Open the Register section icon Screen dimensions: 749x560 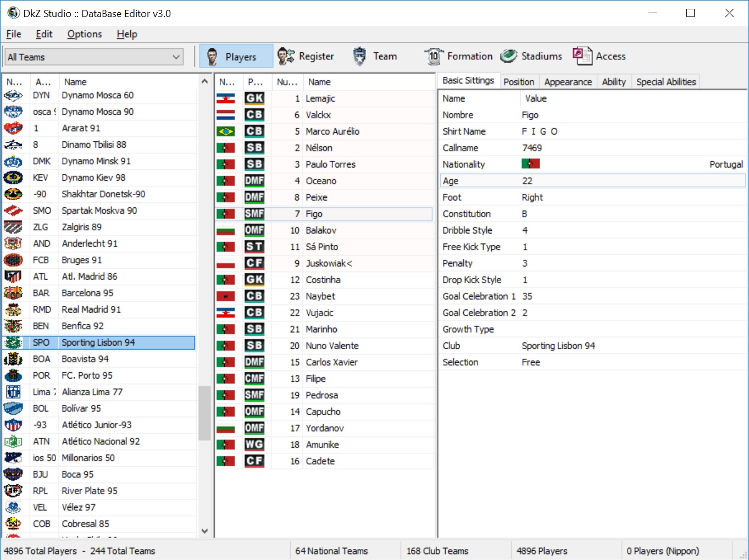click(286, 56)
